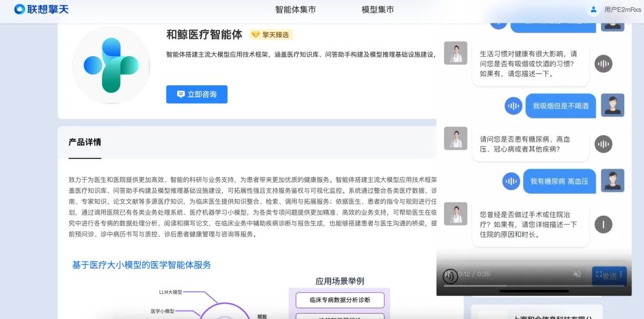Click user avatar beside 我有糖尿病 高血压

(612, 180)
